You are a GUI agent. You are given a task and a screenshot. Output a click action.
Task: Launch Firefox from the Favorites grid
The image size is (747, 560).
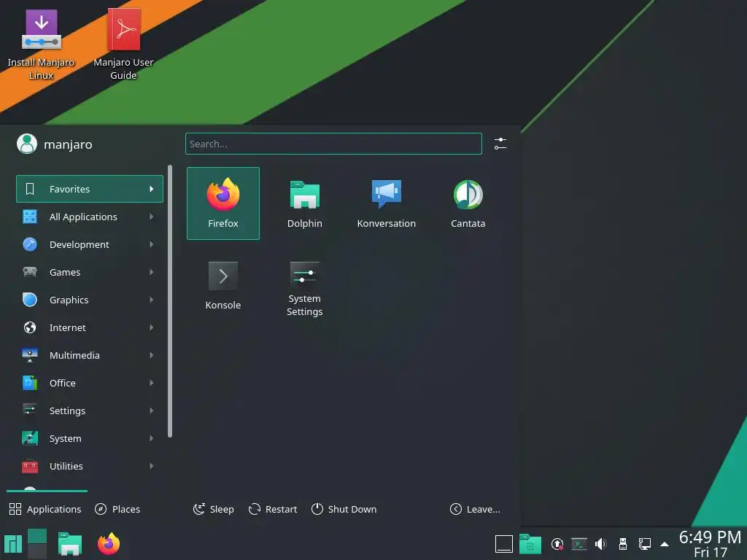click(x=223, y=203)
